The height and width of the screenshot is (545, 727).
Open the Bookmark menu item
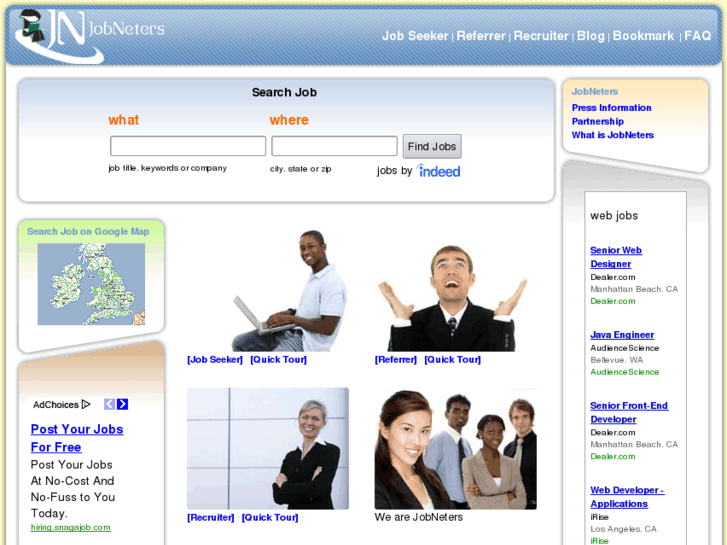coord(643,36)
